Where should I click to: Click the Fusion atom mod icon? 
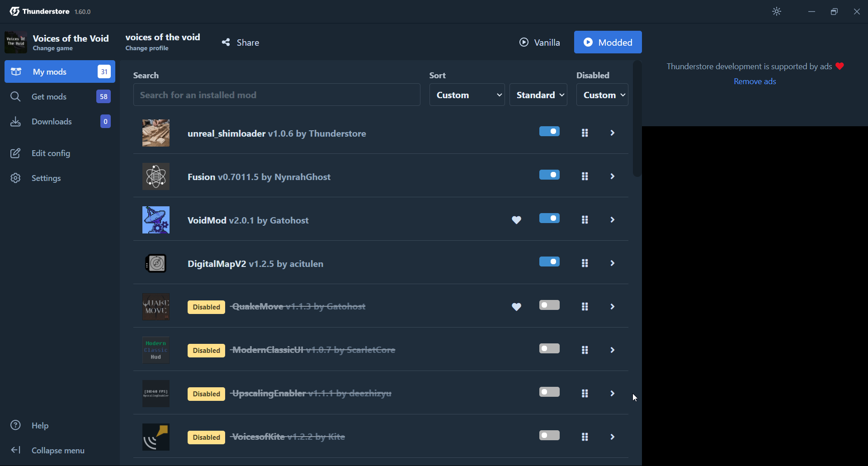point(156,176)
